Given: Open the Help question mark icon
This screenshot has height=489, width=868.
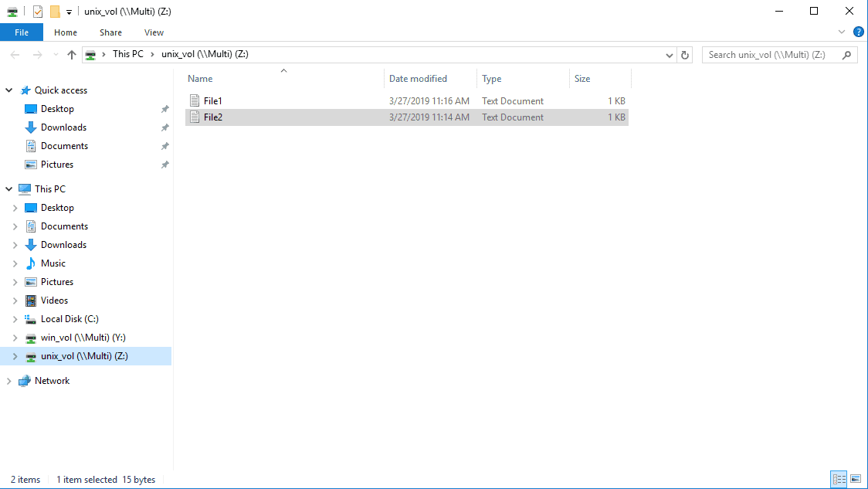Looking at the screenshot, I should 858,32.
